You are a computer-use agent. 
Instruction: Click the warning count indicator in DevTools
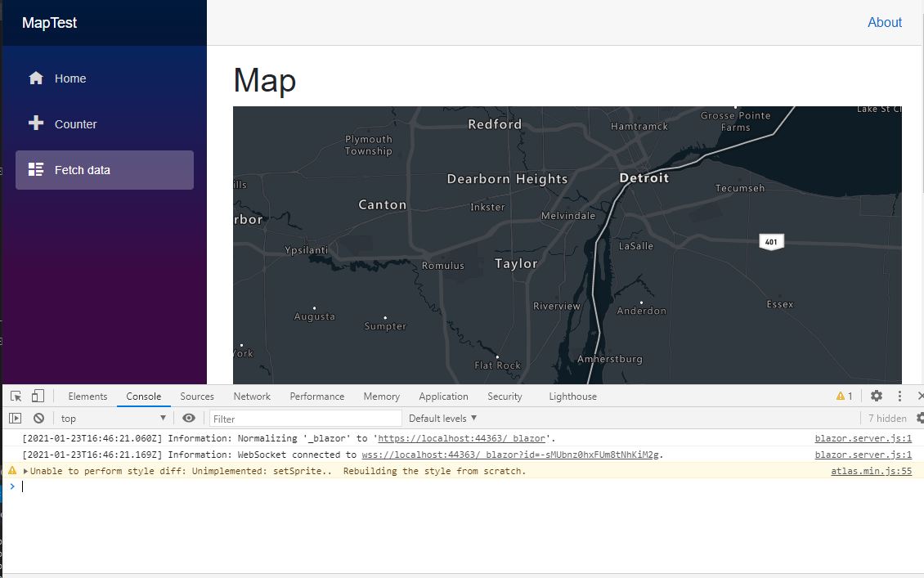click(844, 396)
